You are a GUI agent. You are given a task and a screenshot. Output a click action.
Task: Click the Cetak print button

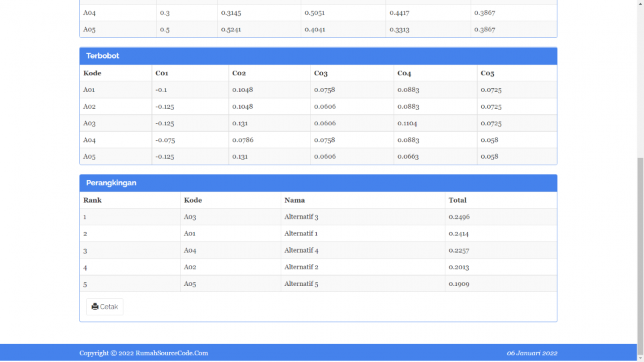pyautogui.click(x=105, y=307)
